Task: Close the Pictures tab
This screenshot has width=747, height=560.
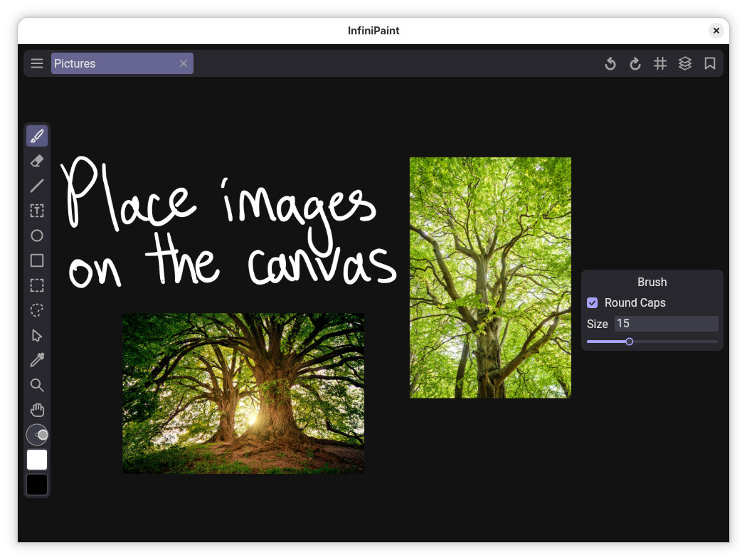Action: tap(184, 63)
